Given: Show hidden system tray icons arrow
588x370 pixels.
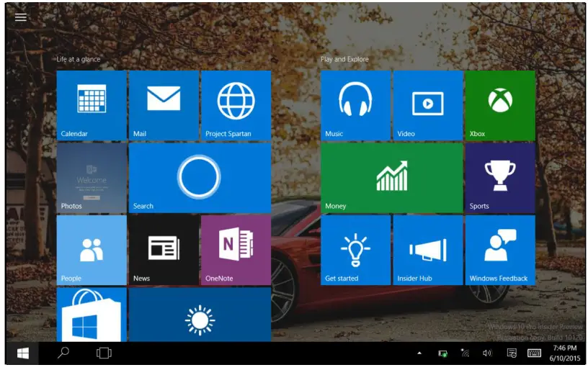Looking at the screenshot, I should click(x=419, y=353).
